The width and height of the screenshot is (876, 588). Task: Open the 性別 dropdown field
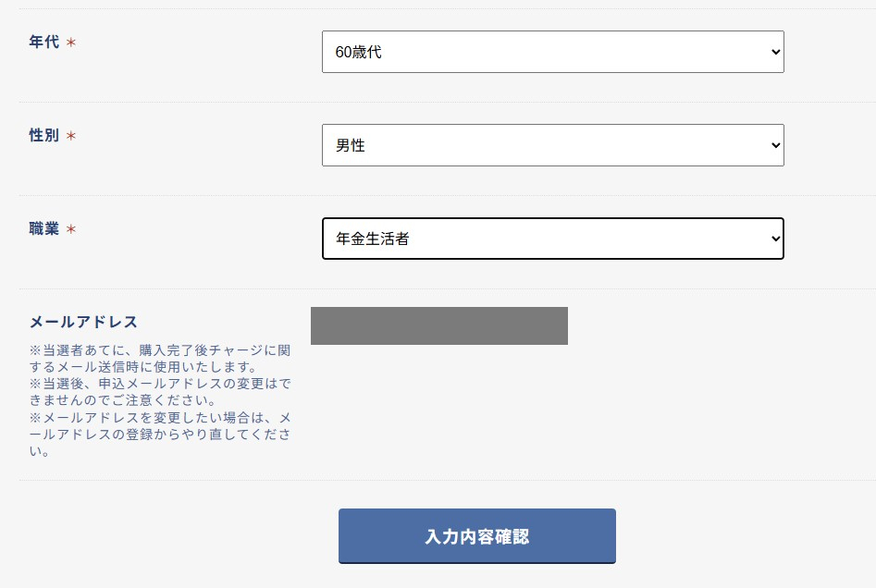pos(552,145)
